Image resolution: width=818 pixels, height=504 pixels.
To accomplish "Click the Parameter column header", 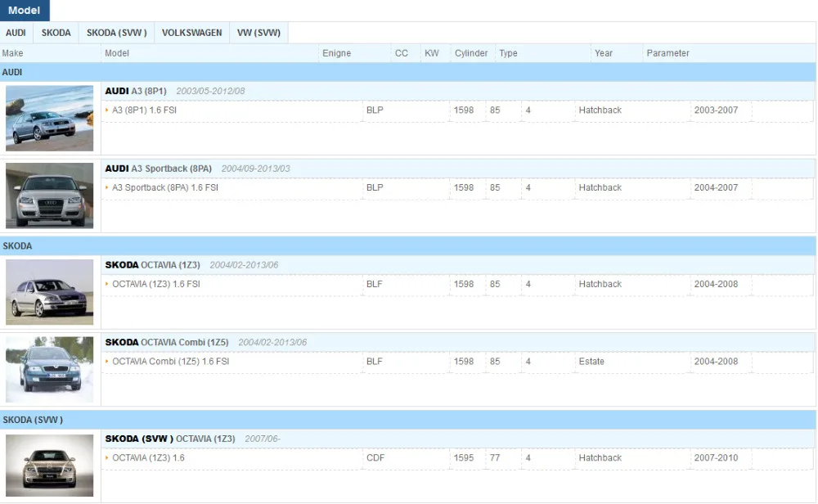I will [667, 53].
